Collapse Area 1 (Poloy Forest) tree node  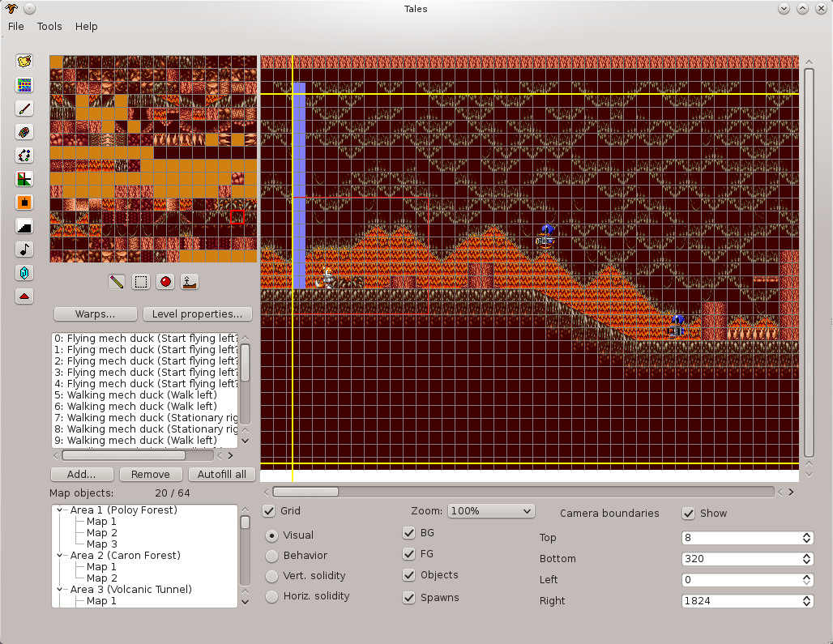click(60, 510)
